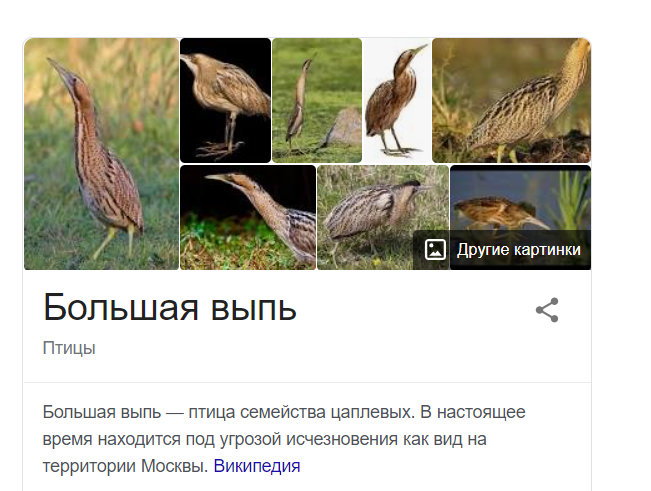Click the word Москвы in the description
Image resolution: width=651 pixels, height=491 pixels.
pos(174,466)
